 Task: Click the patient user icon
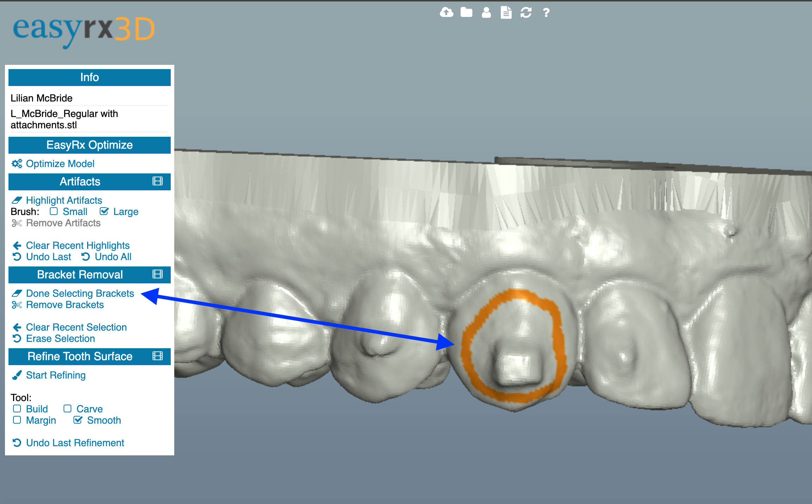coord(486,13)
